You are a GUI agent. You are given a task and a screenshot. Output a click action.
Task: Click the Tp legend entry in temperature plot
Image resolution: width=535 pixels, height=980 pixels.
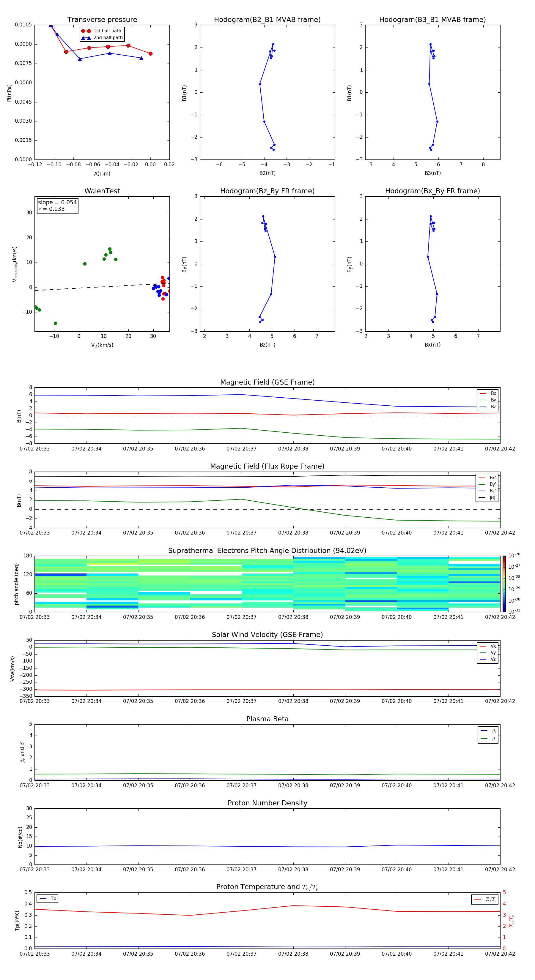pyautogui.click(x=48, y=899)
